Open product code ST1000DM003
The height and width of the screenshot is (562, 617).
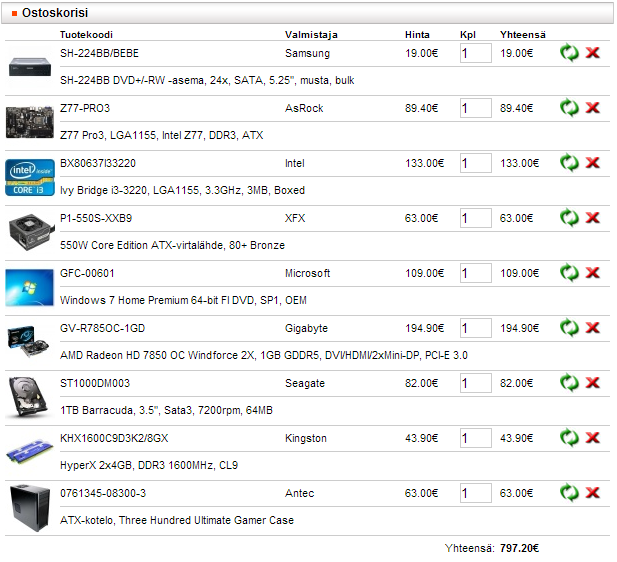point(94,383)
